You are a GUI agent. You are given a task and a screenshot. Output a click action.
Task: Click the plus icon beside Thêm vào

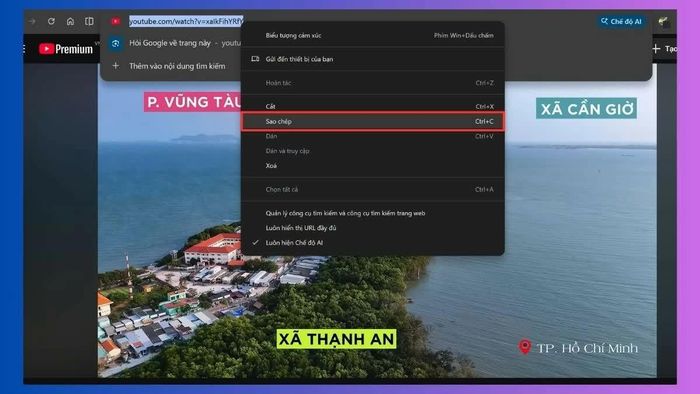pos(116,66)
